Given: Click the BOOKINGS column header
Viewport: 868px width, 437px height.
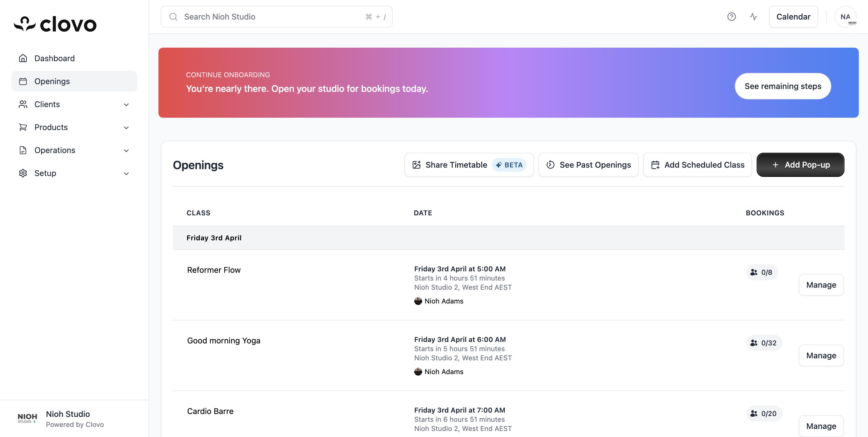Looking at the screenshot, I should pos(765,213).
